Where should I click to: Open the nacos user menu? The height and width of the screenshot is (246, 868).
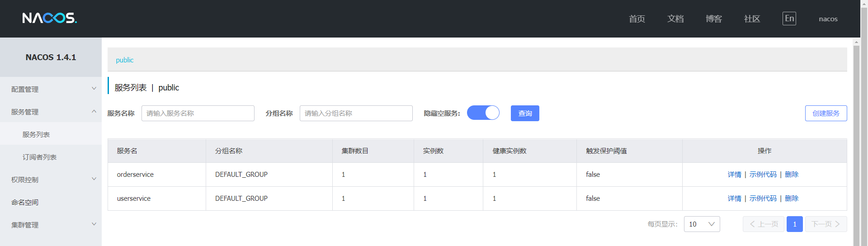pos(828,19)
